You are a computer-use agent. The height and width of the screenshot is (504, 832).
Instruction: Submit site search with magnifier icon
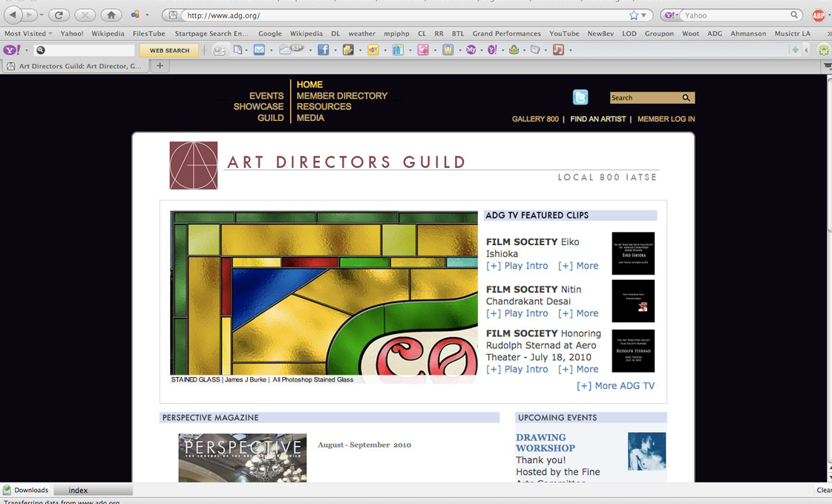[x=686, y=98]
